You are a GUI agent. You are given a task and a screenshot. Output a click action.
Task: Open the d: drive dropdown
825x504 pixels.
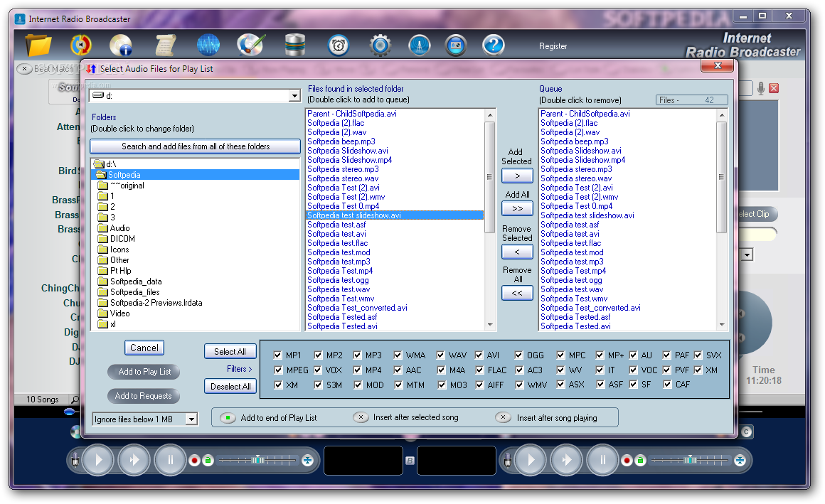click(294, 96)
